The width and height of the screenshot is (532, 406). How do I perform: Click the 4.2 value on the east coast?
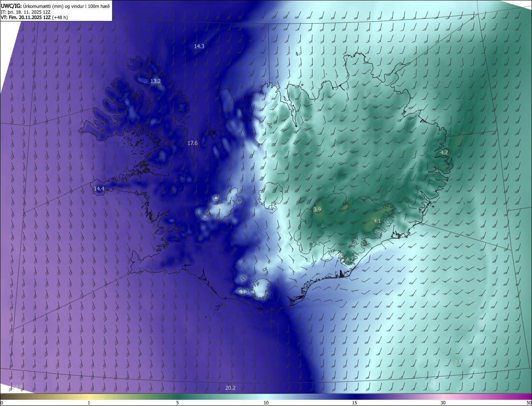(x=444, y=152)
